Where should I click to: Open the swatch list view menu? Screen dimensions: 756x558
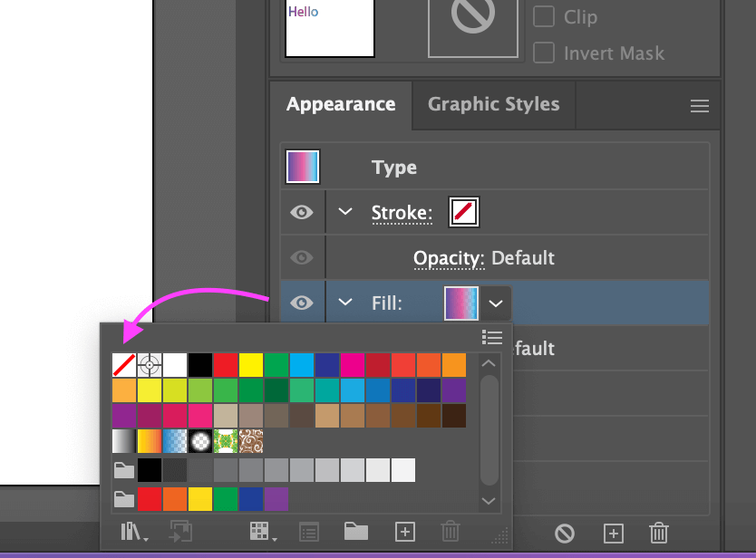(x=492, y=337)
